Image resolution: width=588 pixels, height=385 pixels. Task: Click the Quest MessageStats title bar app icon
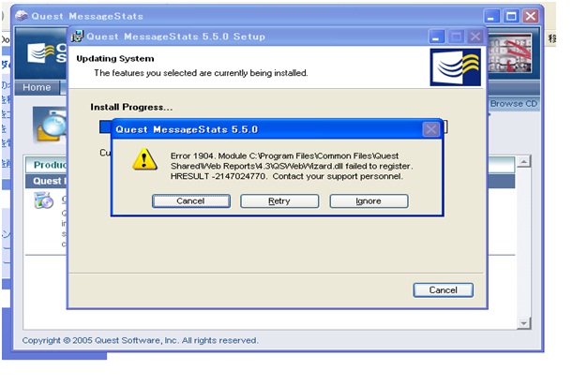coord(22,16)
